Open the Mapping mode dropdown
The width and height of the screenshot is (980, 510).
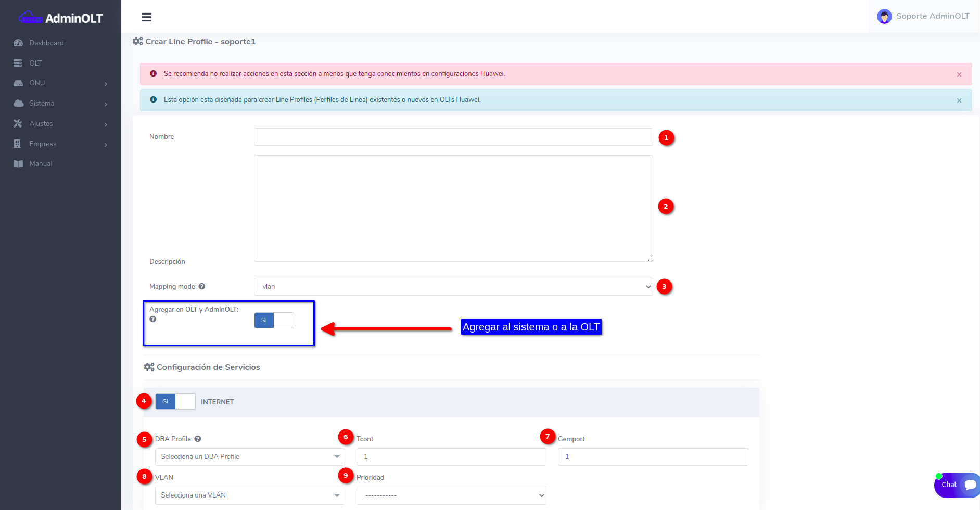(x=453, y=287)
